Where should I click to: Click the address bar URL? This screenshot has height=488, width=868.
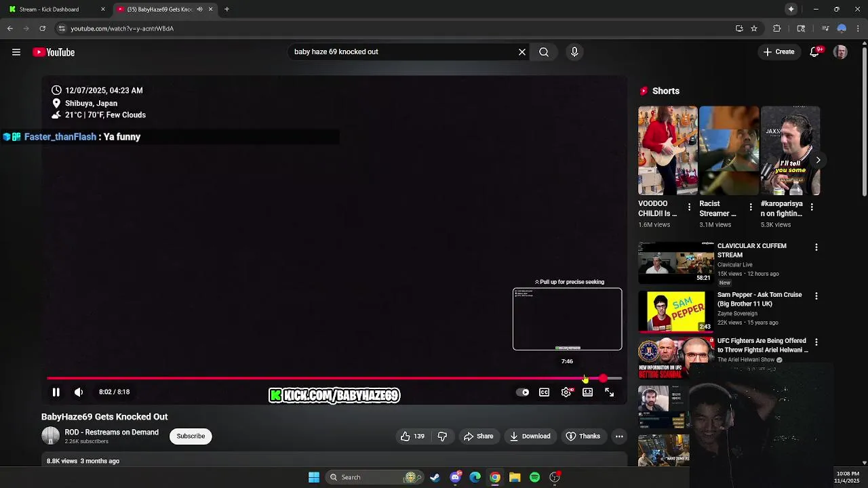pos(122,28)
